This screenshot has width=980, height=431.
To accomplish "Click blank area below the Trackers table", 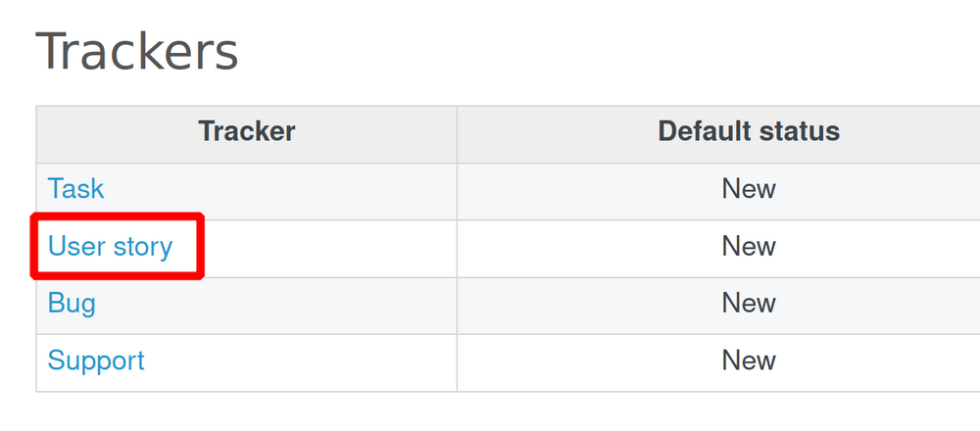I will [490, 412].
